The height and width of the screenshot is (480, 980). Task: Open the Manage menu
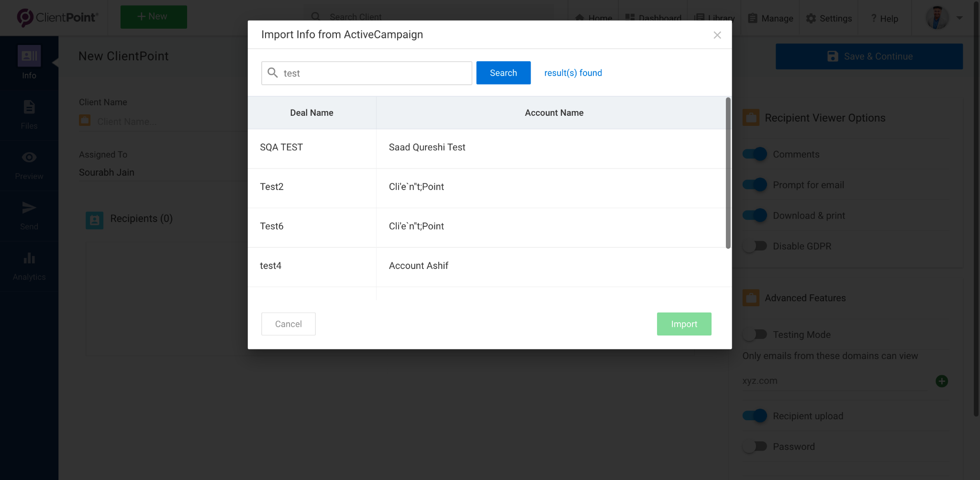point(770,18)
